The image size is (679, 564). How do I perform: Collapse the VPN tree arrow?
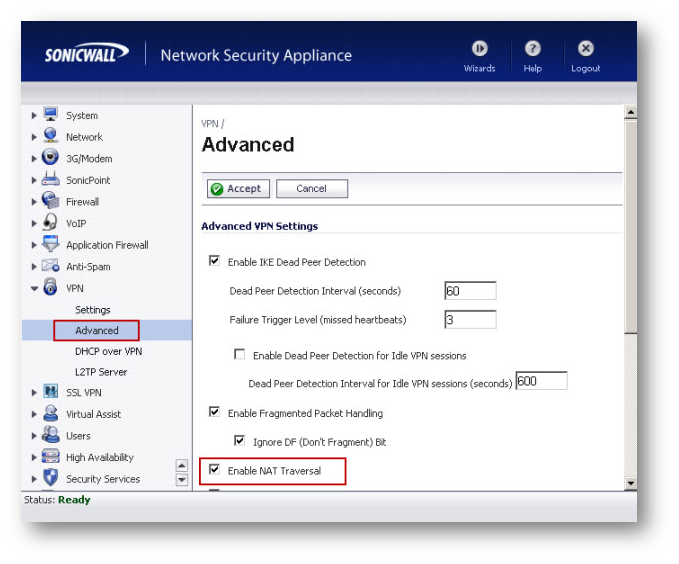34,288
